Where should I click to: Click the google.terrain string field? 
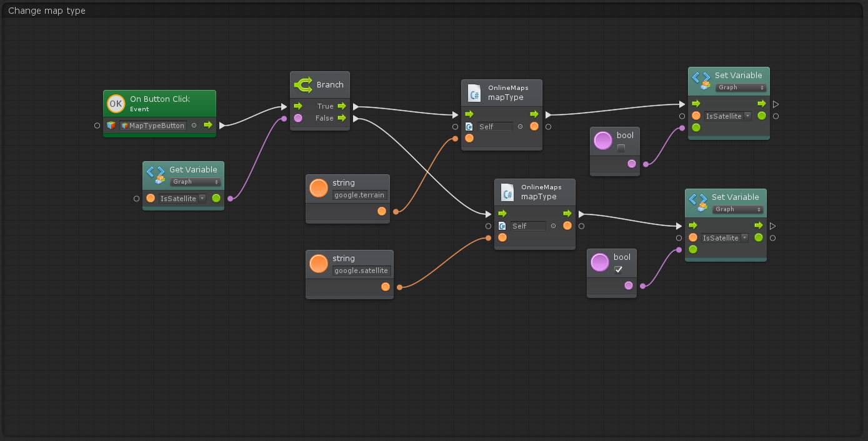pos(359,195)
